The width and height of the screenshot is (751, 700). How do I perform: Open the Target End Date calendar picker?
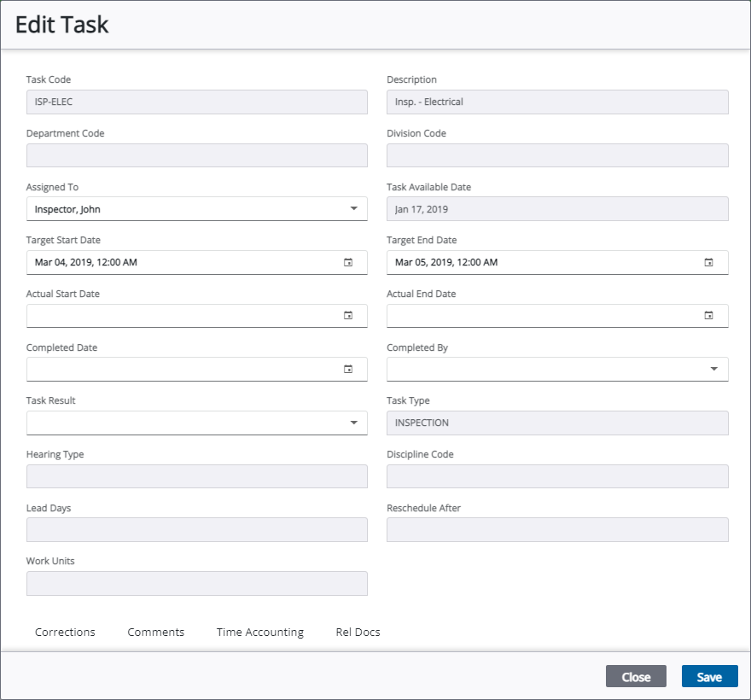tap(708, 262)
